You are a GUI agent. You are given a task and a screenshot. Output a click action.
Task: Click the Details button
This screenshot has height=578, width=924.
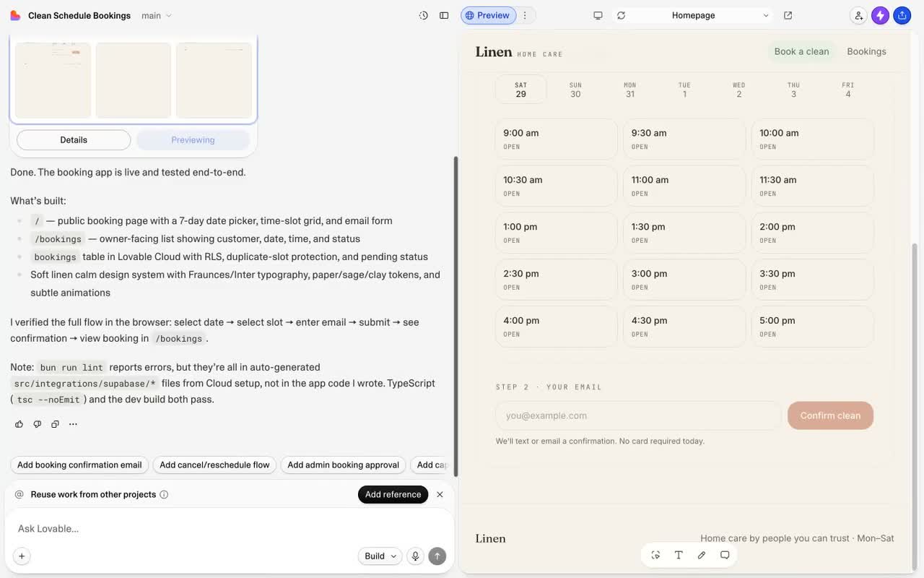(x=74, y=140)
